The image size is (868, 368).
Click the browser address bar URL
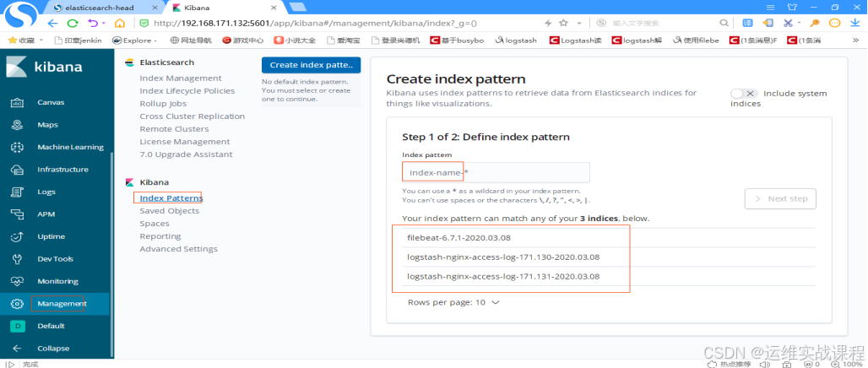(315, 24)
